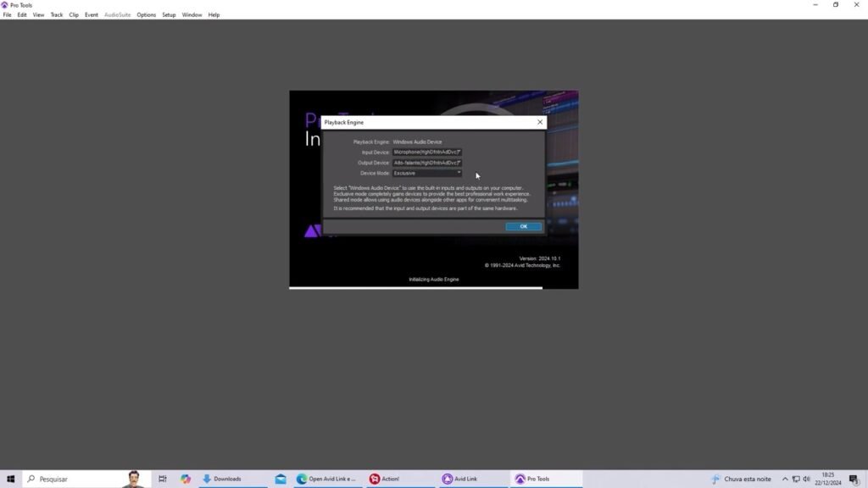This screenshot has width=868, height=488.
Task: Open the Copilot taskbar icon
Action: tap(186, 479)
